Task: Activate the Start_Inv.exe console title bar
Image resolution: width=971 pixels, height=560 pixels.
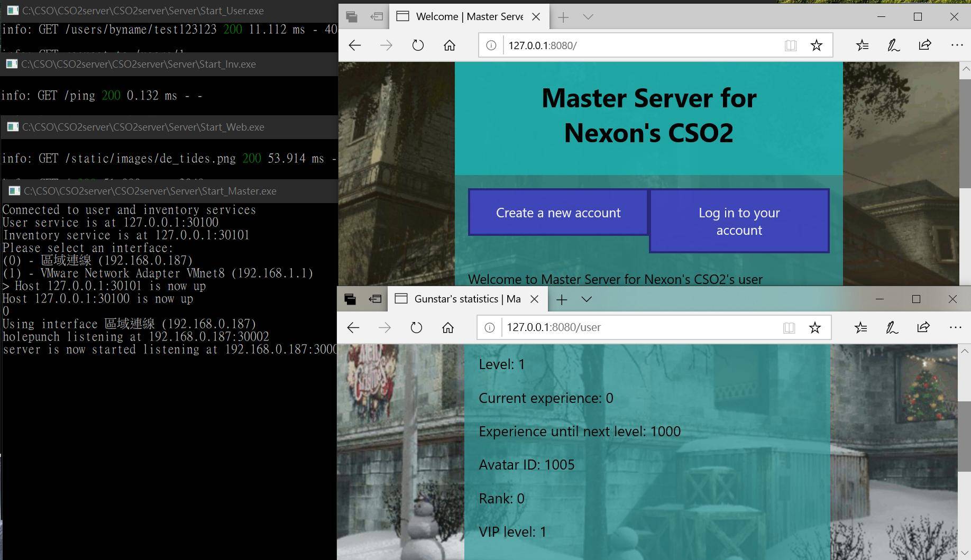Action: pos(169,64)
